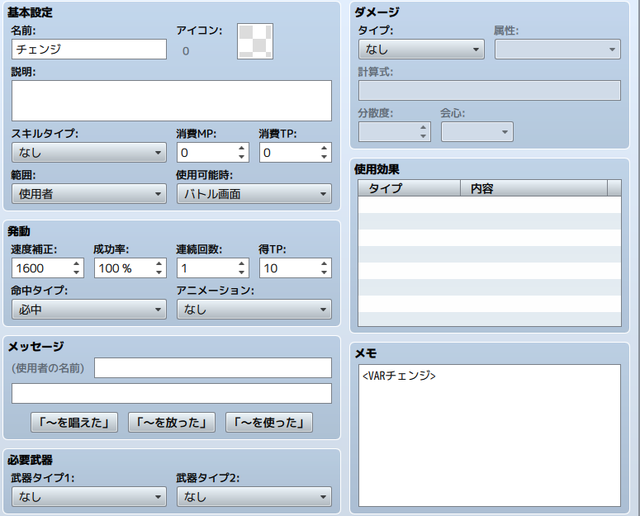Click the first message field after 使用者の名前
This screenshot has height=516, width=640.
213,368
